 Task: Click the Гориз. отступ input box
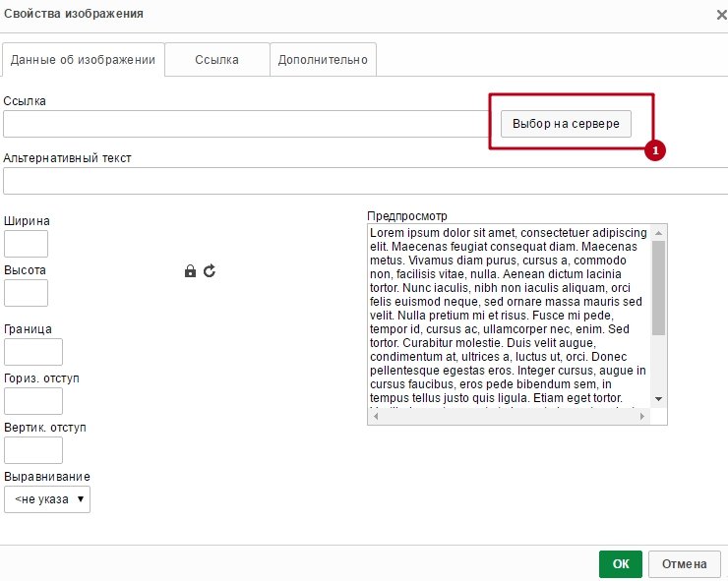pos(33,401)
